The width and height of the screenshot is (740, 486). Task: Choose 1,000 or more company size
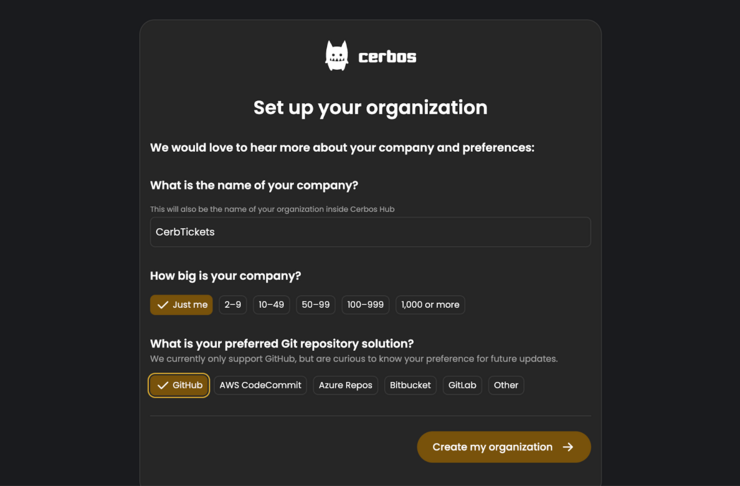(430, 305)
